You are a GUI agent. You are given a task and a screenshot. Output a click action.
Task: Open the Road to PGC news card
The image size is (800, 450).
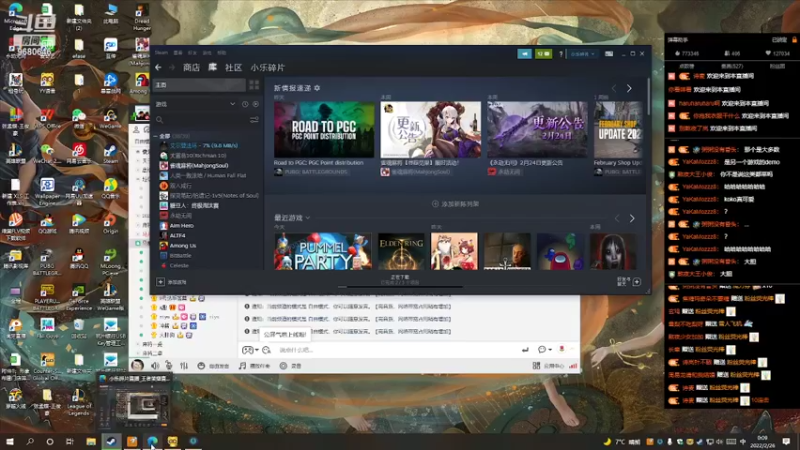(324, 129)
